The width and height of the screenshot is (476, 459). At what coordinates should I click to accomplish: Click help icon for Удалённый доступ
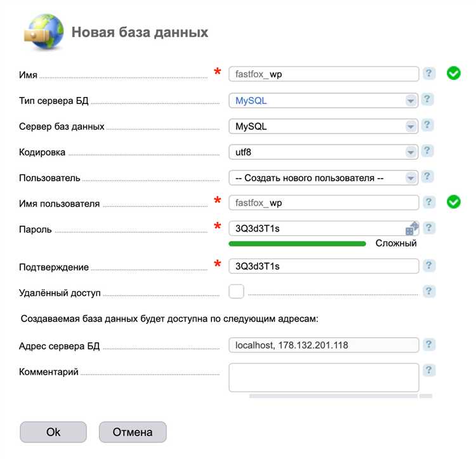point(430,291)
